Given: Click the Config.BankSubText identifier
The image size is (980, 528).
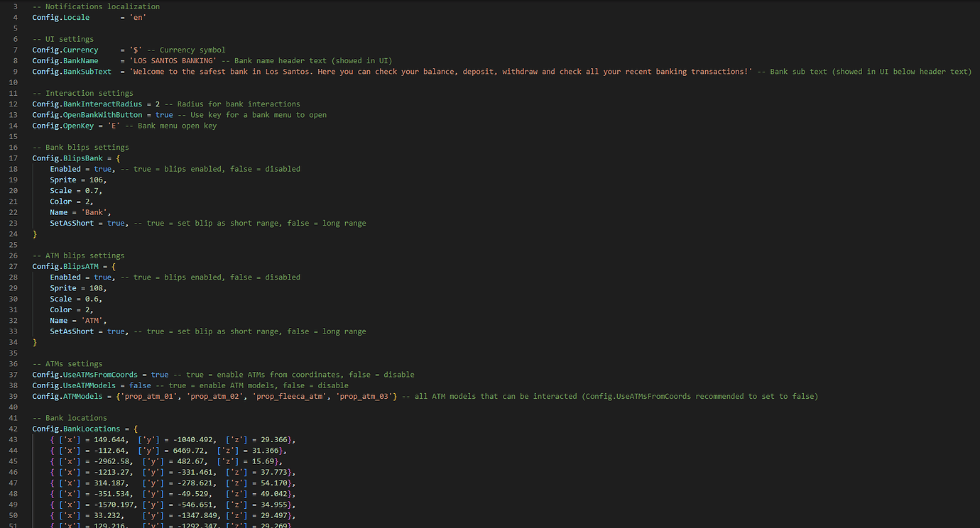Looking at the screenshot, I should (x=72, y=71).
